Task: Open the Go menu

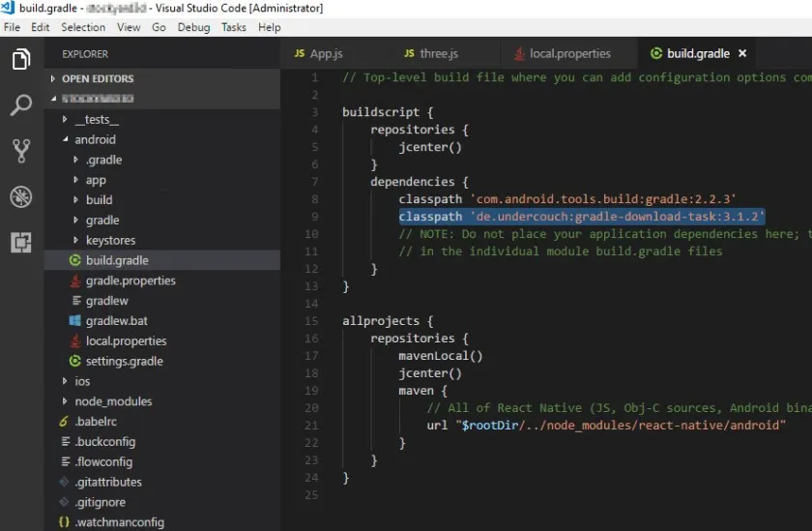Action: [x=159, y=27]
